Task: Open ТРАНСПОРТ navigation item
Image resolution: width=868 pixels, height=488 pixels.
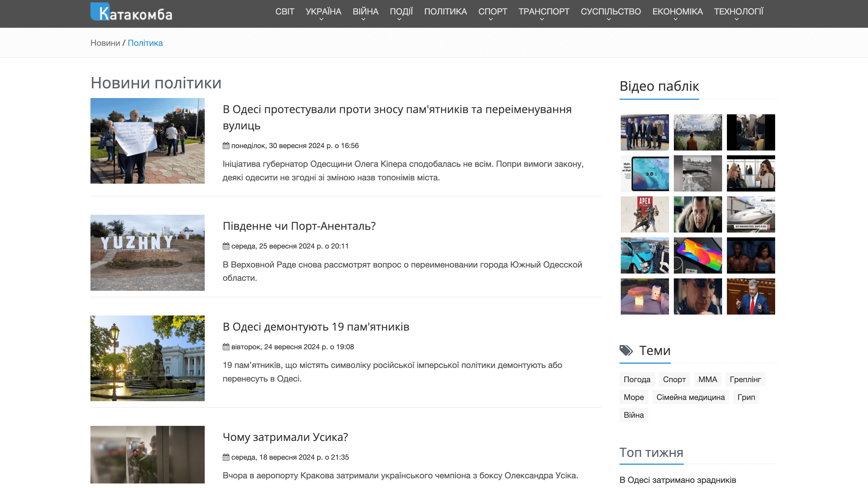Action: (544, 11)
